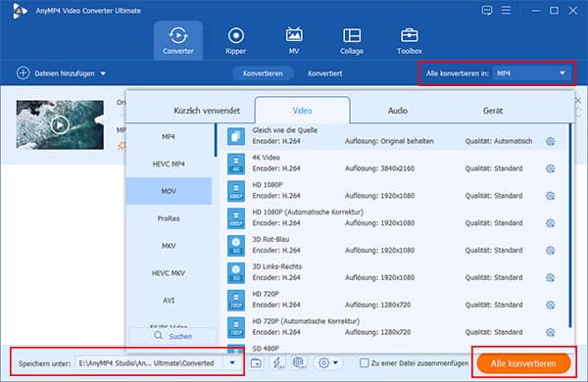588x382 pixels.
Task: Click the feedback chat icon in title bar
Action: click(x=487, y=10)
